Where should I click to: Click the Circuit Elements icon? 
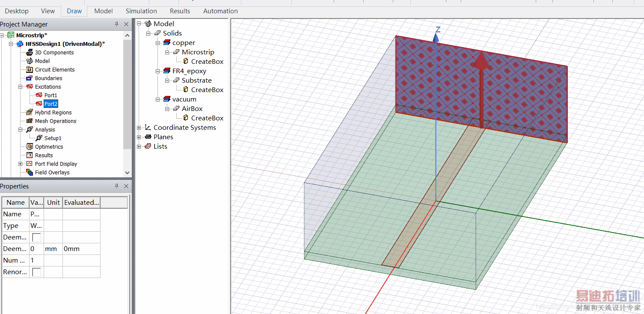29,70
